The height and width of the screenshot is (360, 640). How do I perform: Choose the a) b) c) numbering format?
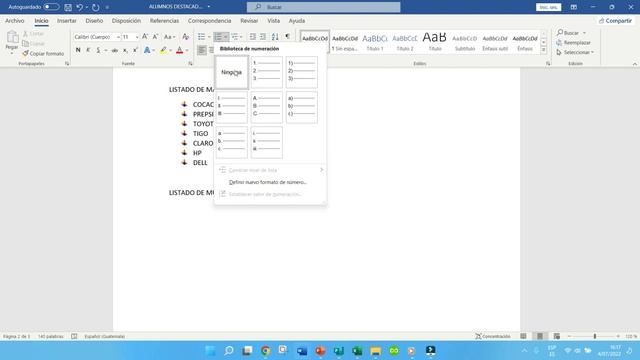(x=302, y=107)
